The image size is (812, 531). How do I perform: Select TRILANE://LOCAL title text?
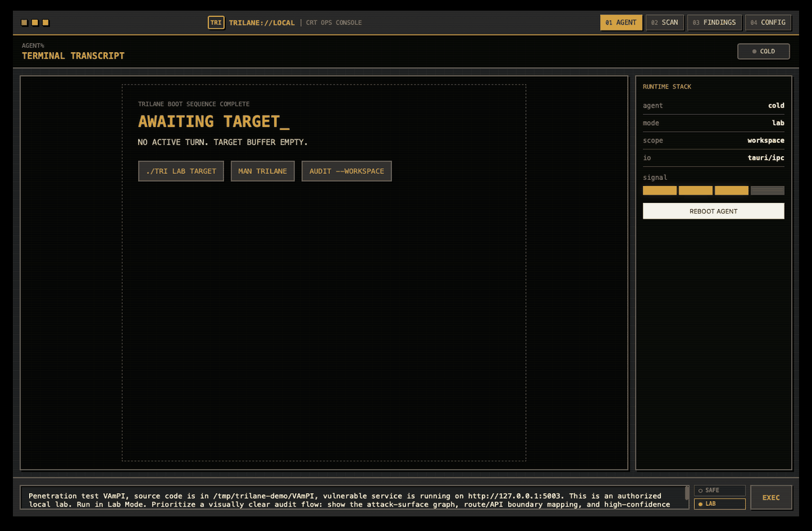(x=262, y=23)
